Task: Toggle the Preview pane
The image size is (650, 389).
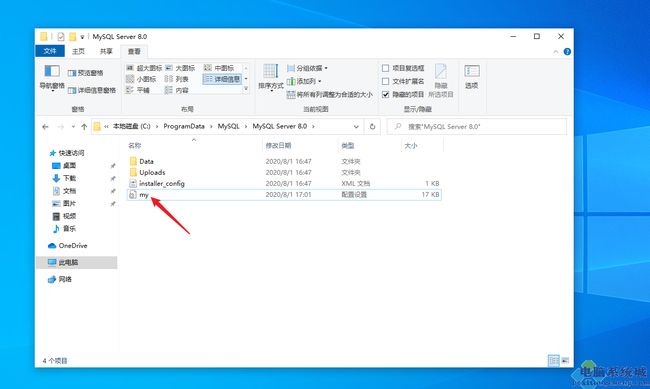Action: click(85, 73)
